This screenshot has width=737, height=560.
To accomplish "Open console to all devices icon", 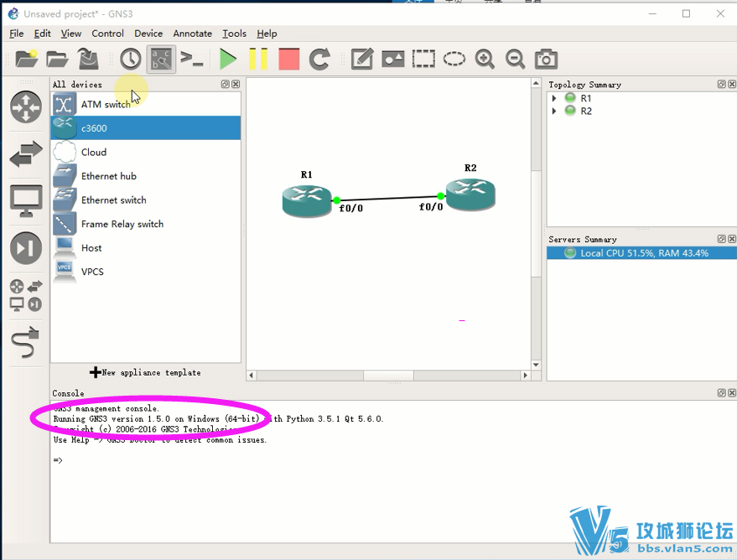I will point(192,60).
